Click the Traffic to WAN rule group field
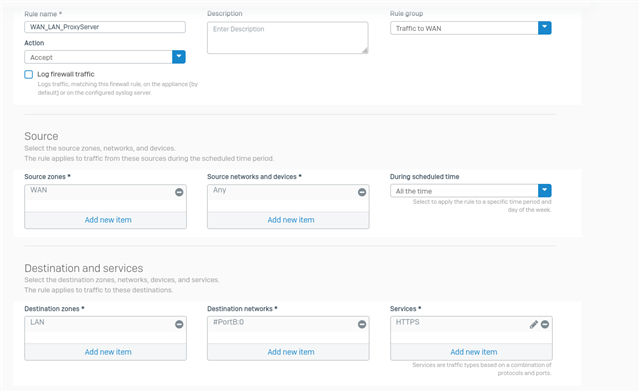640x392 pixels. [x=464, y=28]
